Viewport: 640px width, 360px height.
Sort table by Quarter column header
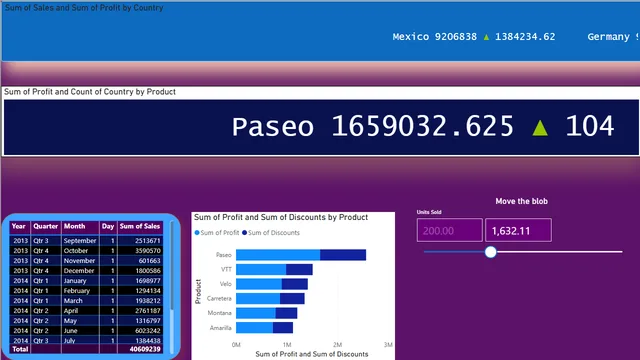45,227
